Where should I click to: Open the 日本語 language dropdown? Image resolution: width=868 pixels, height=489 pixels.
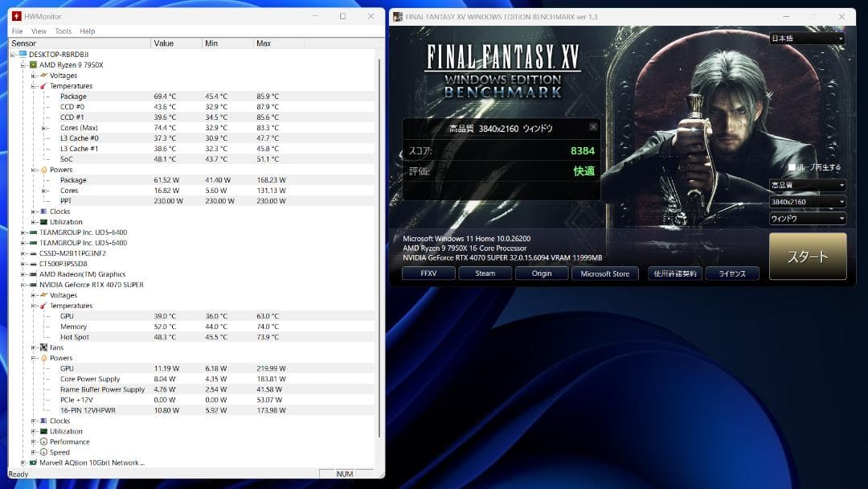coord(807,39)
